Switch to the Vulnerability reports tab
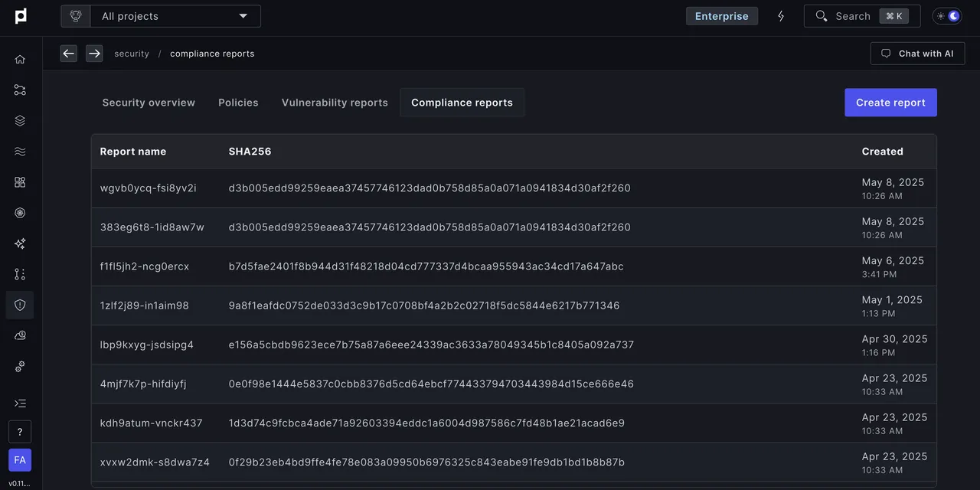 click(x=335, y=103)
